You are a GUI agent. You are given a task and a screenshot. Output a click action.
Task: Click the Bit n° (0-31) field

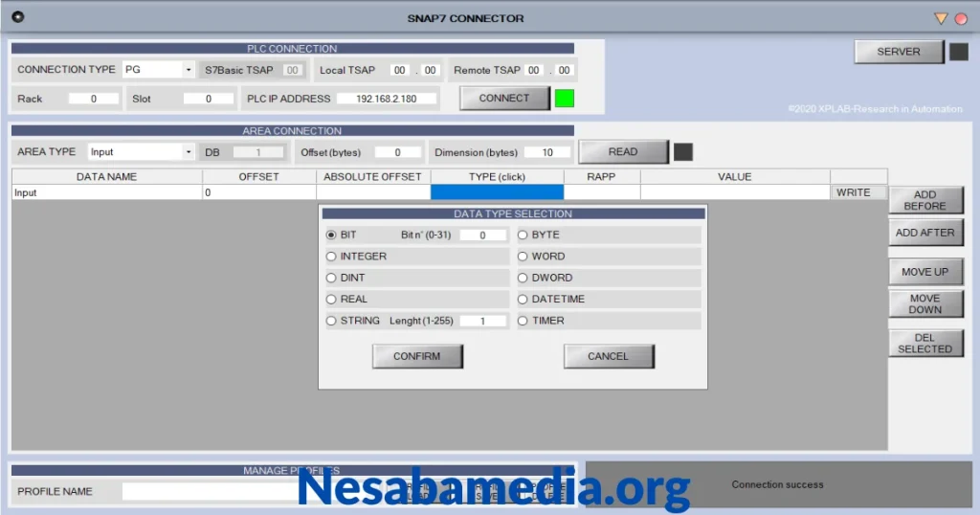pyautogui.click(x=482, y=235)
